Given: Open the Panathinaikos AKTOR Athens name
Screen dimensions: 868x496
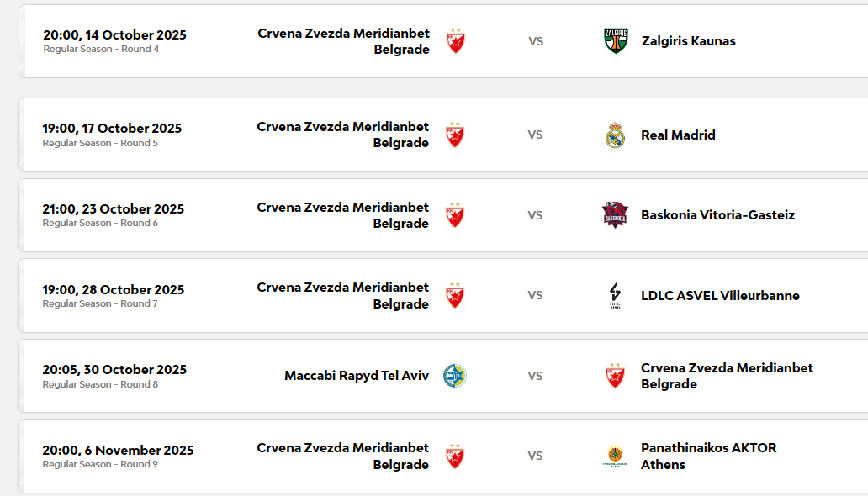Looking at the screenshot, I should point(708,456).
